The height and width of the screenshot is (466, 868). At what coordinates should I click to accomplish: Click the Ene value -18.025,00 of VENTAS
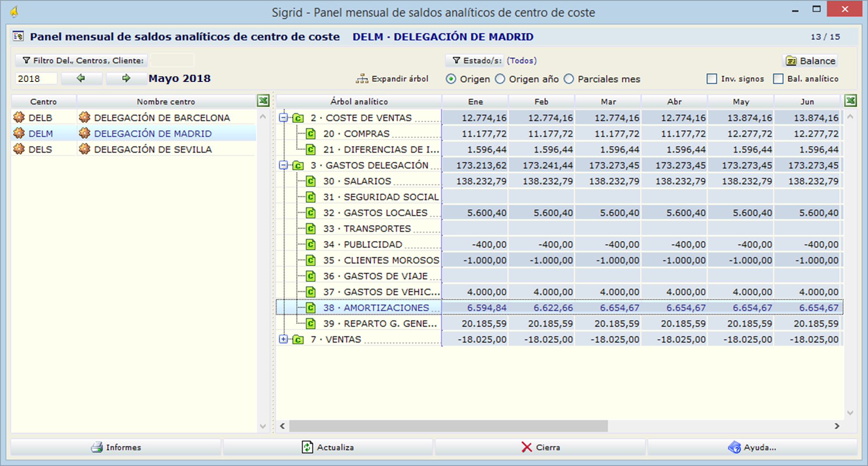click(476, 339)
